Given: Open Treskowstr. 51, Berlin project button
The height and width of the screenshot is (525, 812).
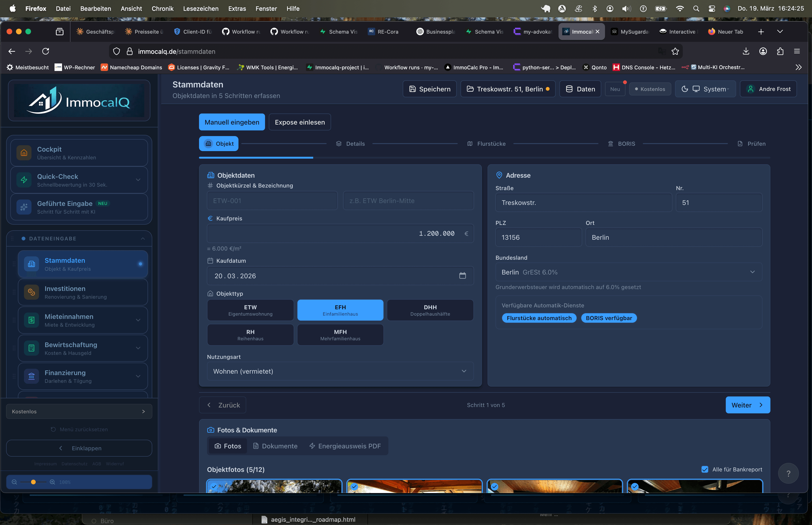Looking at the screenshot, I should 508,89.
